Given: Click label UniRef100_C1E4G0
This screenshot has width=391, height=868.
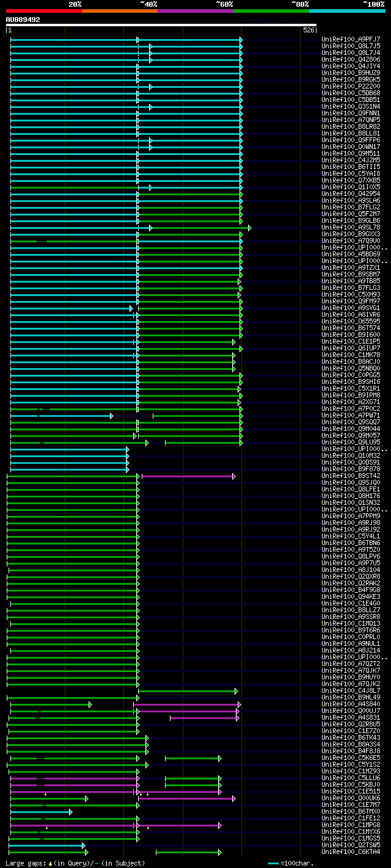Looking at the screenshot, I should (x=351, y=604).
